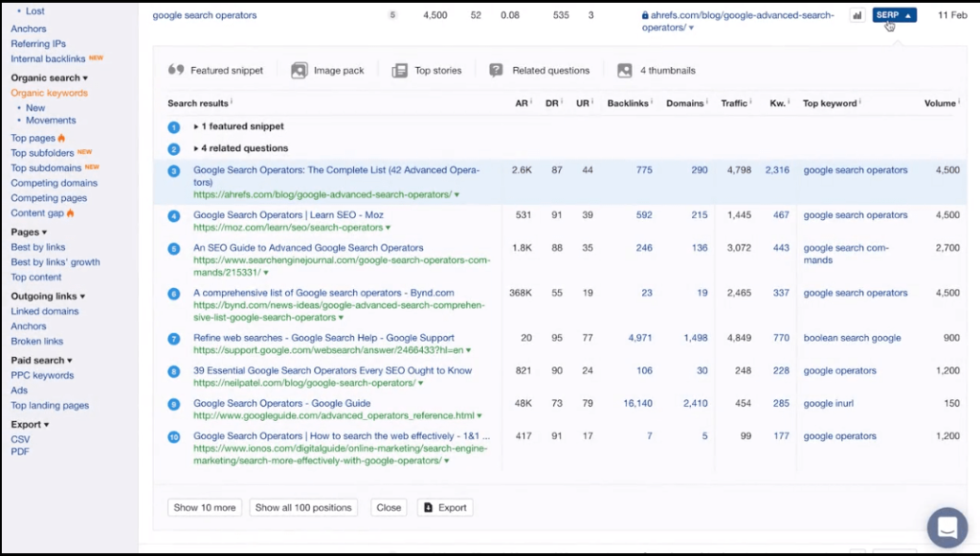
Task: Click backlinks value 16,140
Action: point(637,404)
